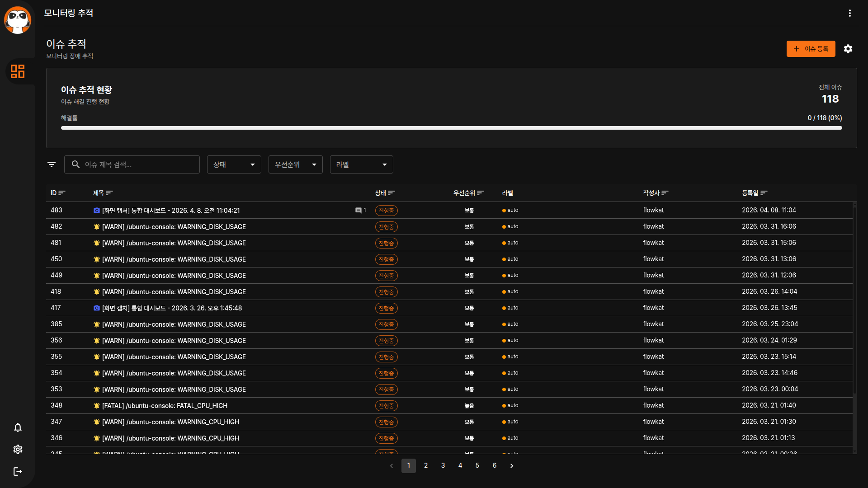Click the panda logo in sidebar

pyautogui.click(x=18, y=20)
